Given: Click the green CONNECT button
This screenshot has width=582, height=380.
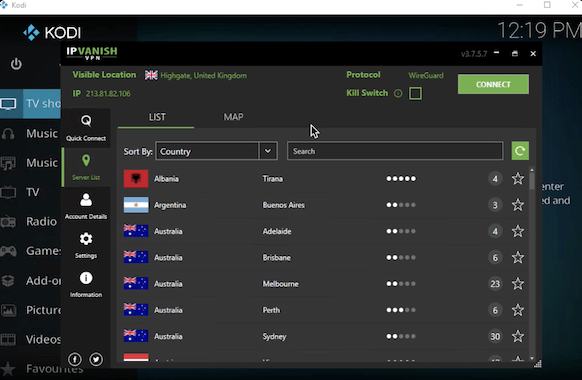Looking at the screenshot, I should tap(493, 84).
